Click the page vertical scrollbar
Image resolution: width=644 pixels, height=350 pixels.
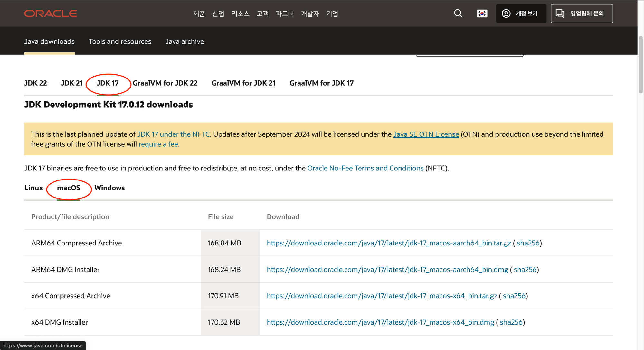coord(640,64)
